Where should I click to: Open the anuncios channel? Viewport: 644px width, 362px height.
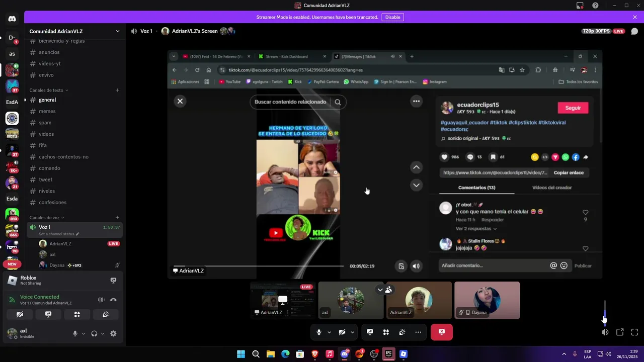(x=75, y=52)
